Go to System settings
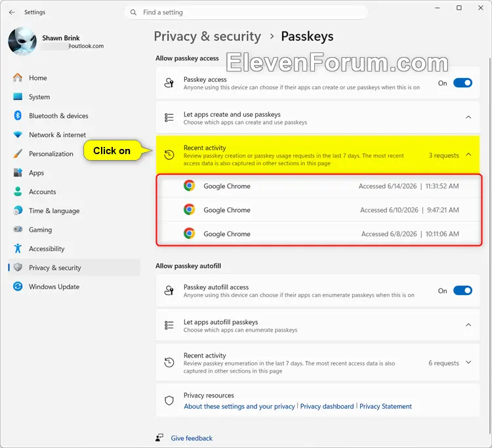492x448 pixels. pyautogui.click(x=74, y=96)
